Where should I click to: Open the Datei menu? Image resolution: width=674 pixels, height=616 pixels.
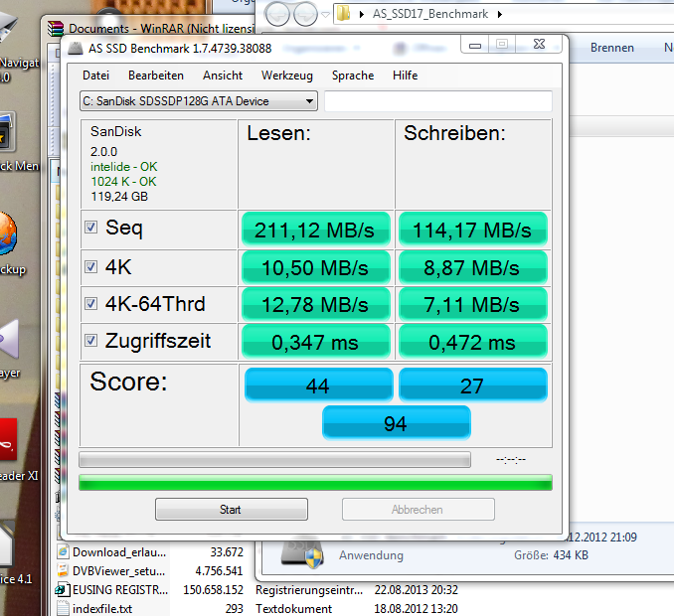click(95, 76)
